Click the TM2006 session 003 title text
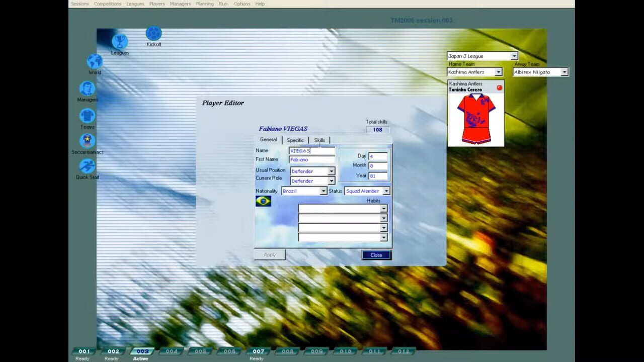The width and height of the screenshot is (644, 362). point(421,21)
